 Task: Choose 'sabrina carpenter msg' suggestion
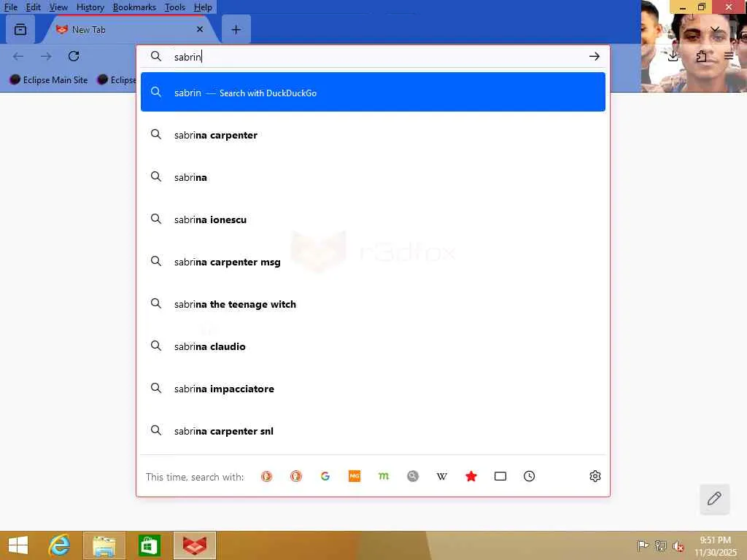[373, 262]
